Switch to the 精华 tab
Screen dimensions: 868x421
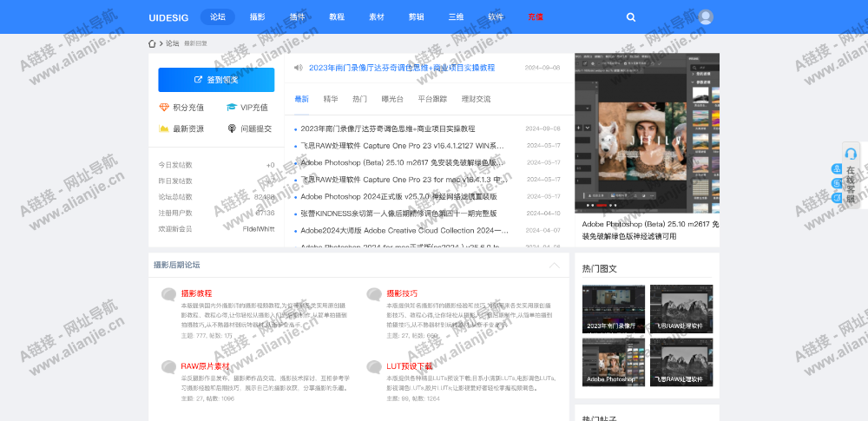(331, 99)
